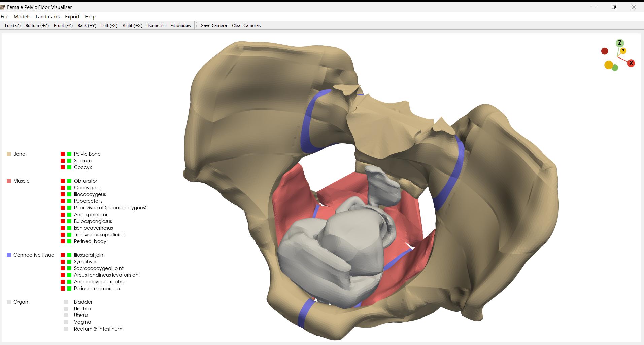Click the green square beside Symphysis

coord(69,262)
